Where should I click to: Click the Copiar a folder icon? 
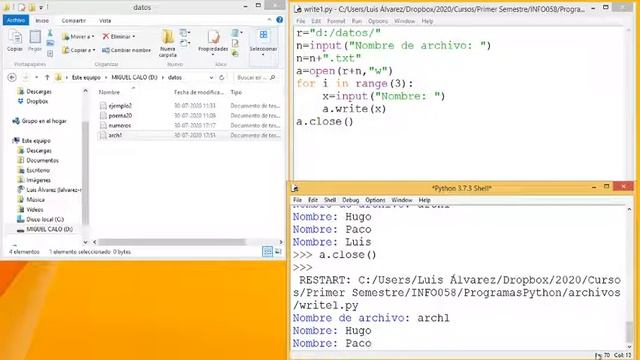click(66, 50)
